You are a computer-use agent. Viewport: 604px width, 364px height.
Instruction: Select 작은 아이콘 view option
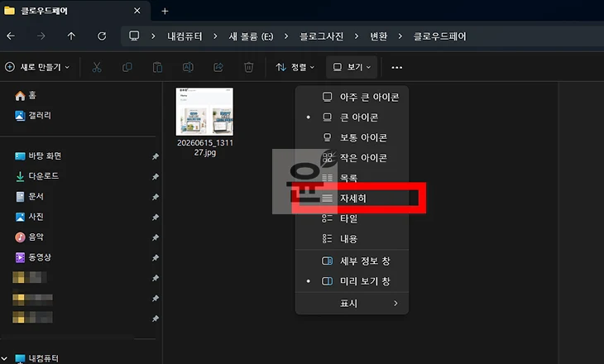pos(352,157)
